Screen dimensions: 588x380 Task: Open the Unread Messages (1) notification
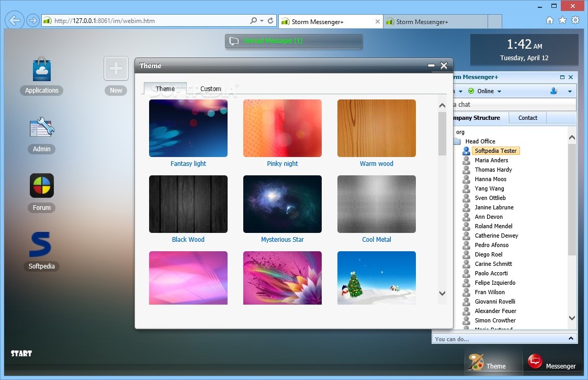tap(293, 41)
